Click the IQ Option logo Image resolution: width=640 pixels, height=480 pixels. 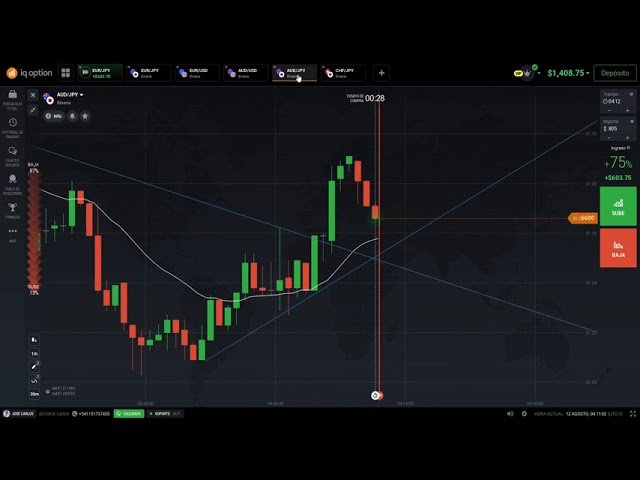pos(29,73)
